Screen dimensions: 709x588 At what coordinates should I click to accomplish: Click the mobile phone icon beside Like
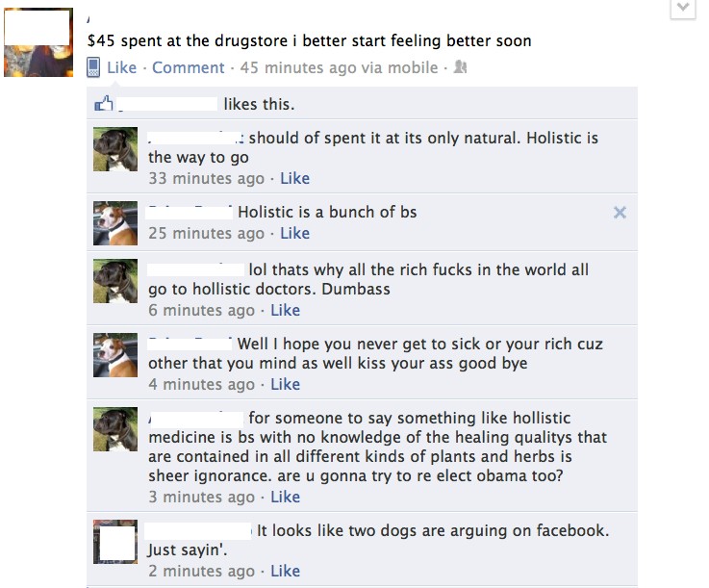[93, 67]
